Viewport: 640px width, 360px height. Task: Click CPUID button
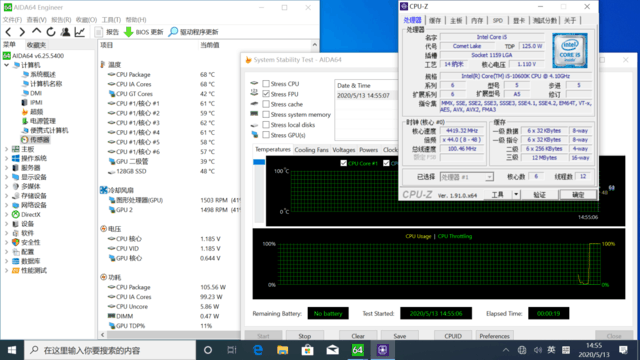point(453,336)
